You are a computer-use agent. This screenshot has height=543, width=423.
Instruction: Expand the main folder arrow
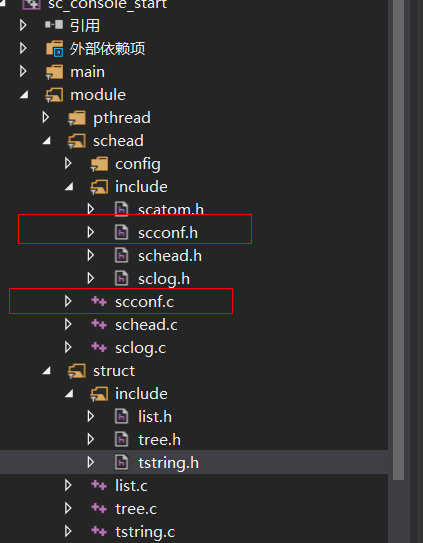coord(23,71)
